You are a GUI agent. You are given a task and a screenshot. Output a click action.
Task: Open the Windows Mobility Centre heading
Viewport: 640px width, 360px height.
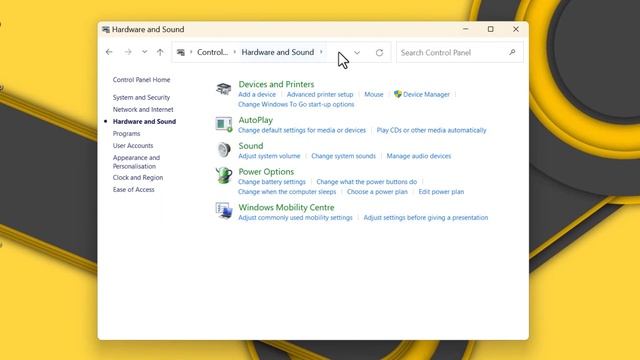pyautogui.click(x=286, y=207)
